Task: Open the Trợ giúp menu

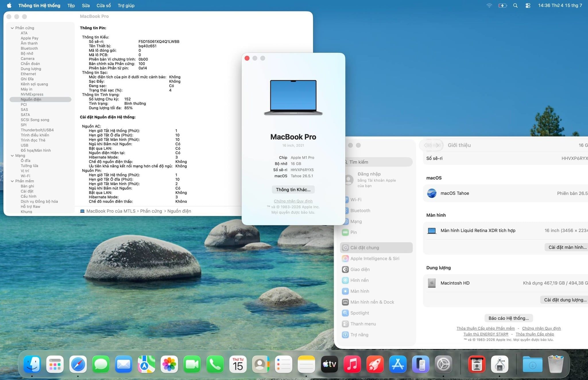Action: [x=126, y=5]
